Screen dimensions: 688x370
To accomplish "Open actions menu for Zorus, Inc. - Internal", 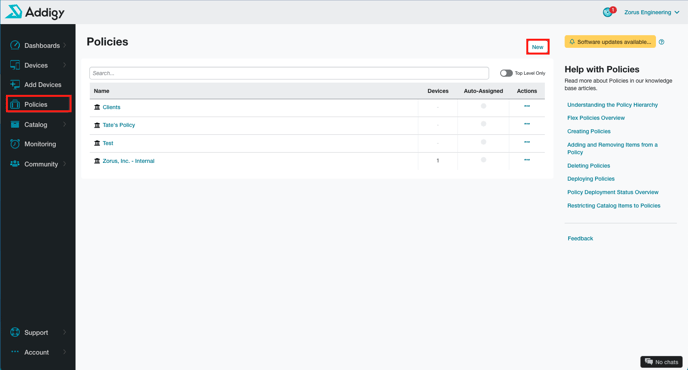I will (527, 160).
